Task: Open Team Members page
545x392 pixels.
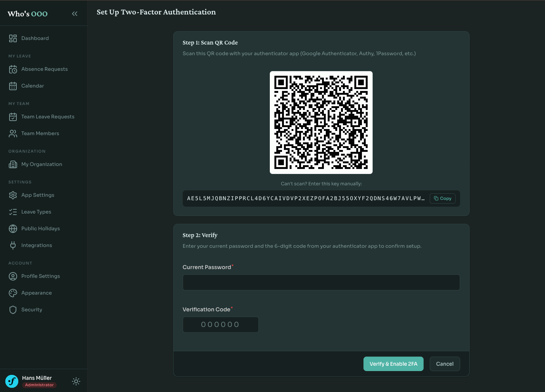Action: (40, 134)
